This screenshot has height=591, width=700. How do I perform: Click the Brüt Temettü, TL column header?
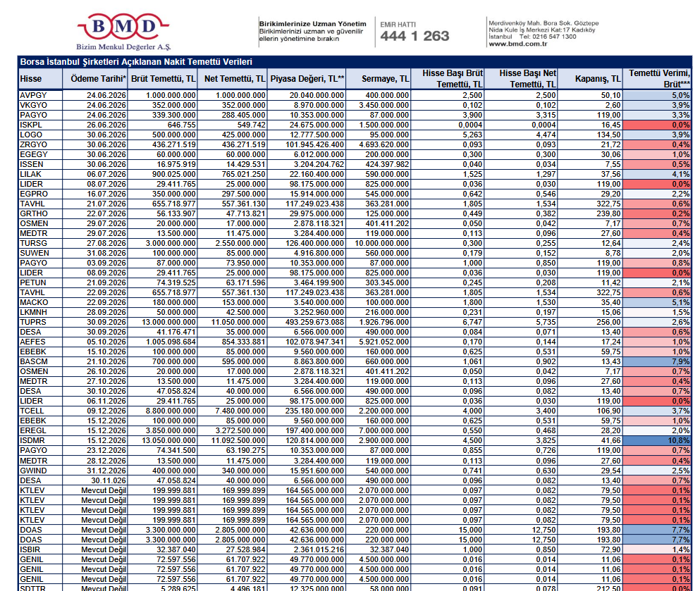point(164,79)
